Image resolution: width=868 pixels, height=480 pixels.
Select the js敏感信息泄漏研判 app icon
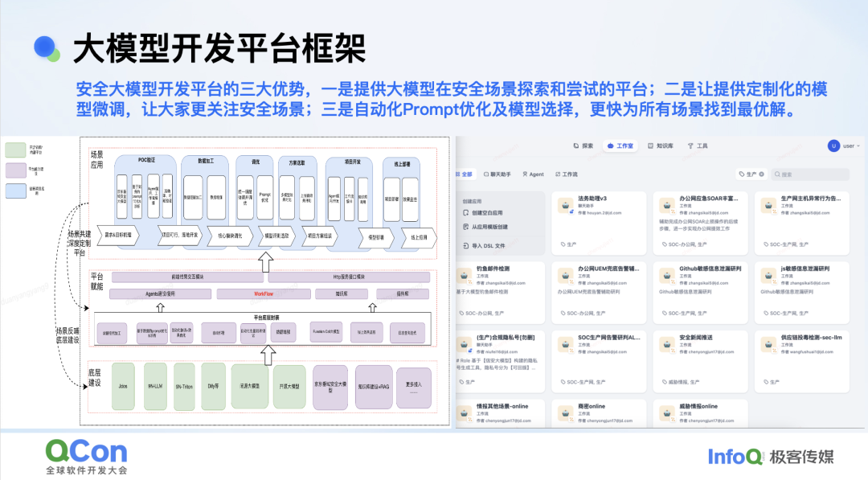click(x=768, y=275)
